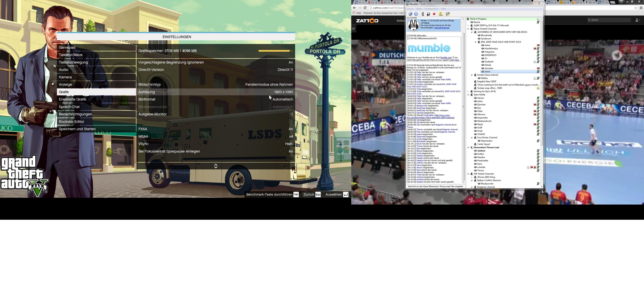This screenshot has width=644, height=306.
Task: Click comment icon in schierke row
Action: 528,167
